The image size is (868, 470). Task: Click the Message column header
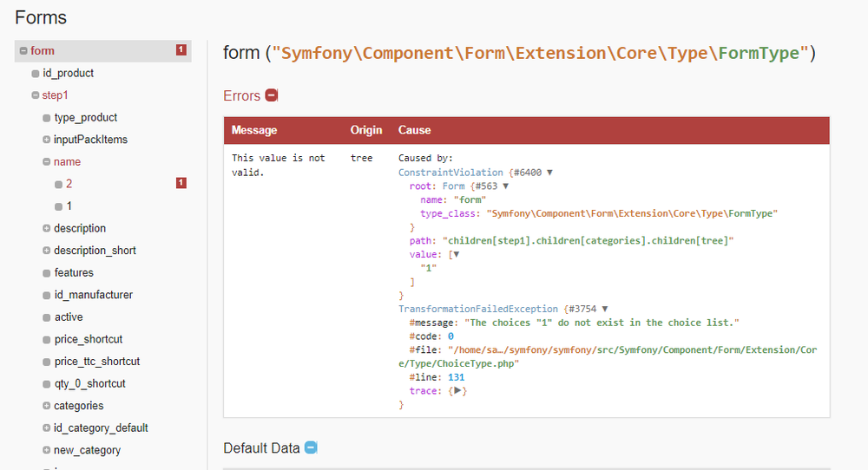pyautogui.click(x=254, y=130)
